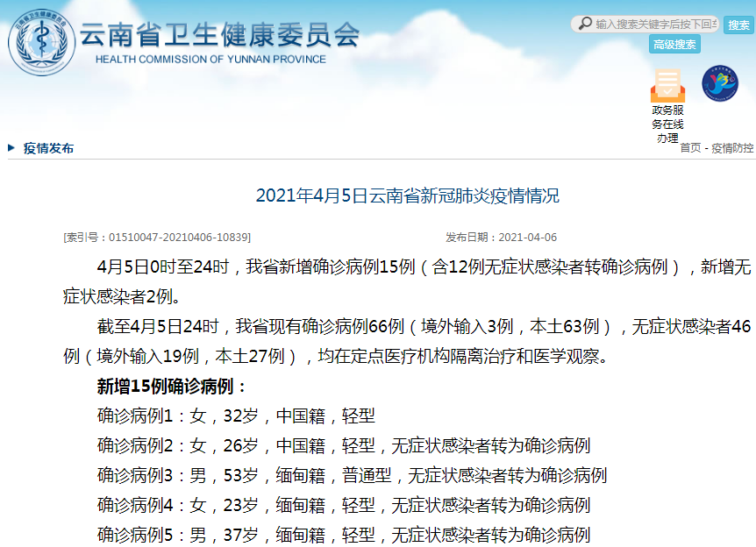756x547 pixels.
Task: Open the 疫情防控 breadcrumb link
Action: point(732,148)
